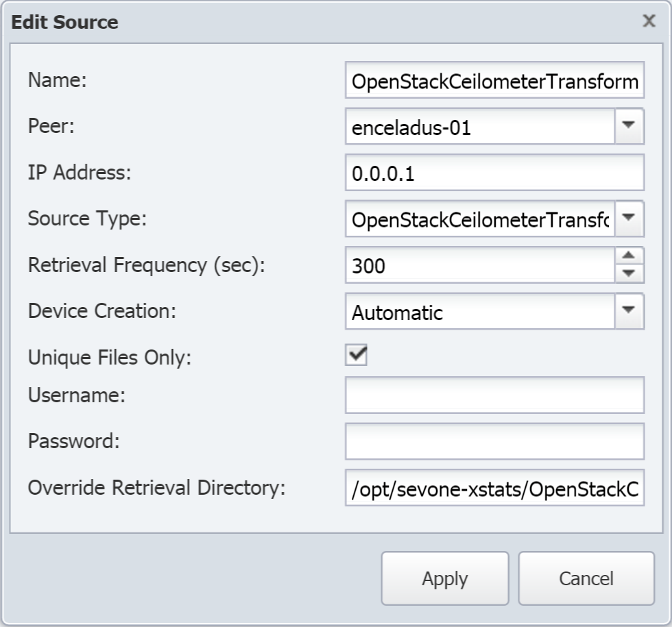672x627 pixels.
Task: Click the Unique Files Only label
Action: tap(109, 357)
